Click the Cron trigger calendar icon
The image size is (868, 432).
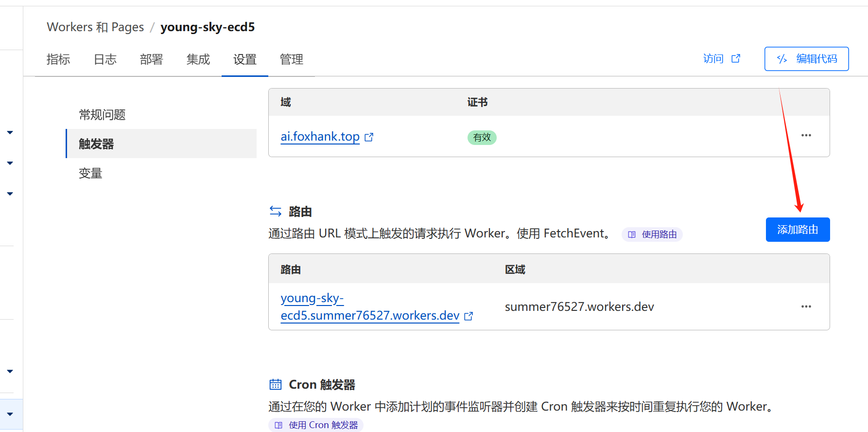click(276, 384)
